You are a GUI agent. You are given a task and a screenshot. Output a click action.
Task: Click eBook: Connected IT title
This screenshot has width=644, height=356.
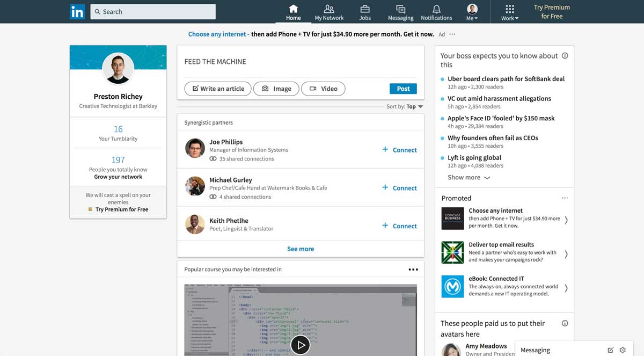click(x=496, y=279)
